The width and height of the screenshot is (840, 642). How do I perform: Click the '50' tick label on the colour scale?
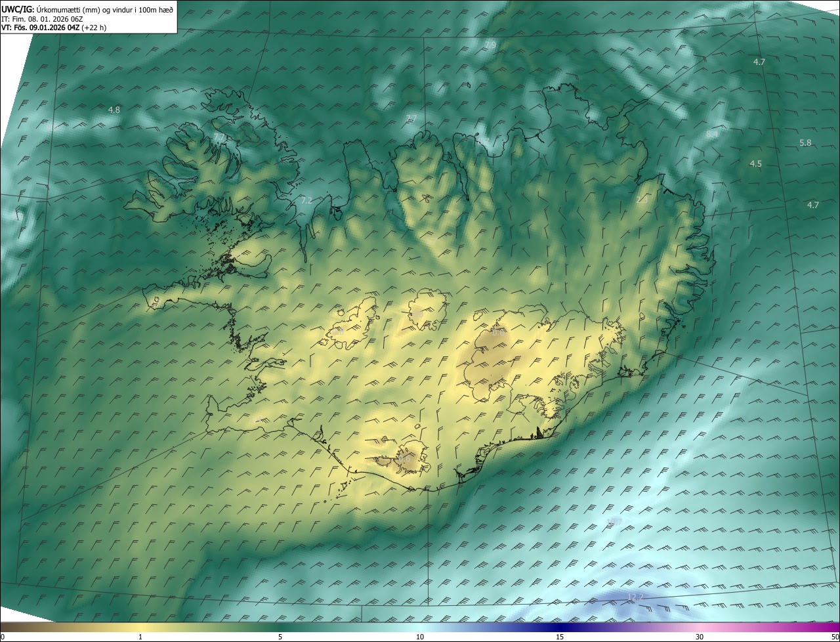[835, 637]
